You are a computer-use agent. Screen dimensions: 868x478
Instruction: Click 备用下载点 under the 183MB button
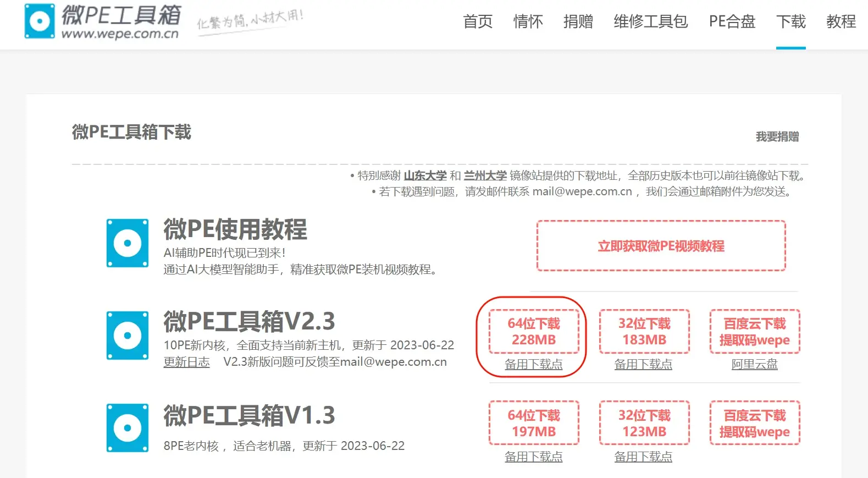coord(643,364)
